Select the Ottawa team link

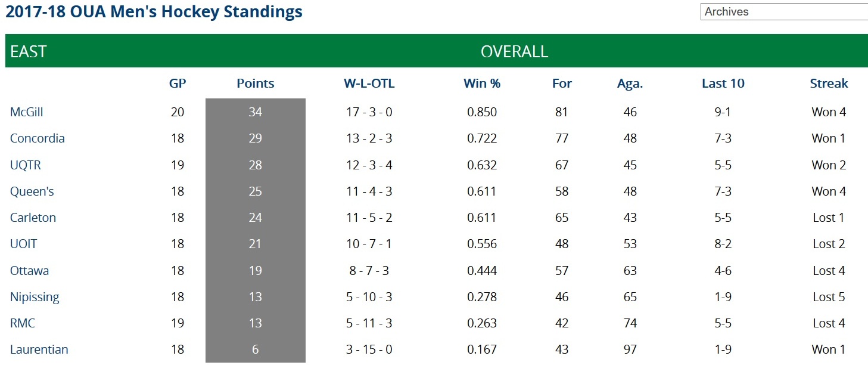30,271
